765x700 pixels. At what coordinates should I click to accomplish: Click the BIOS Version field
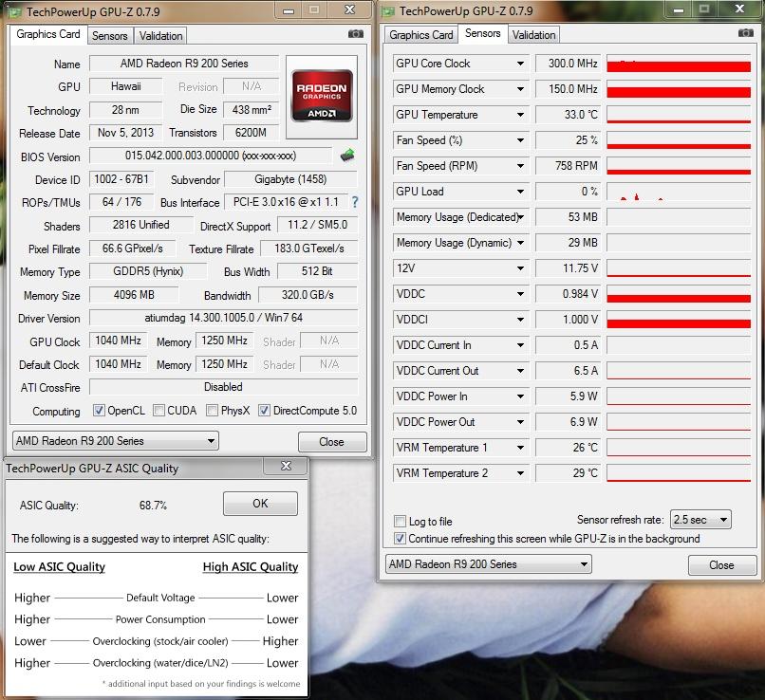[x=211, y=156]
